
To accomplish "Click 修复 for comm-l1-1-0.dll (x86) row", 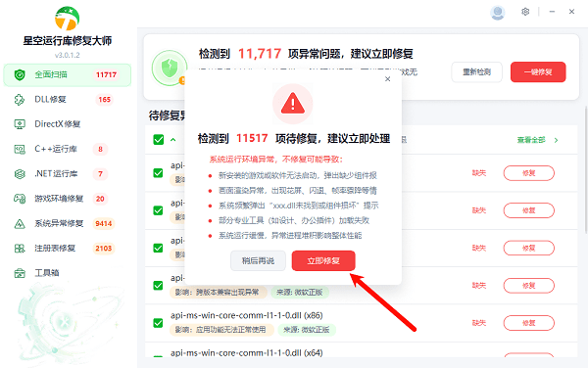I will coord(529,323).
